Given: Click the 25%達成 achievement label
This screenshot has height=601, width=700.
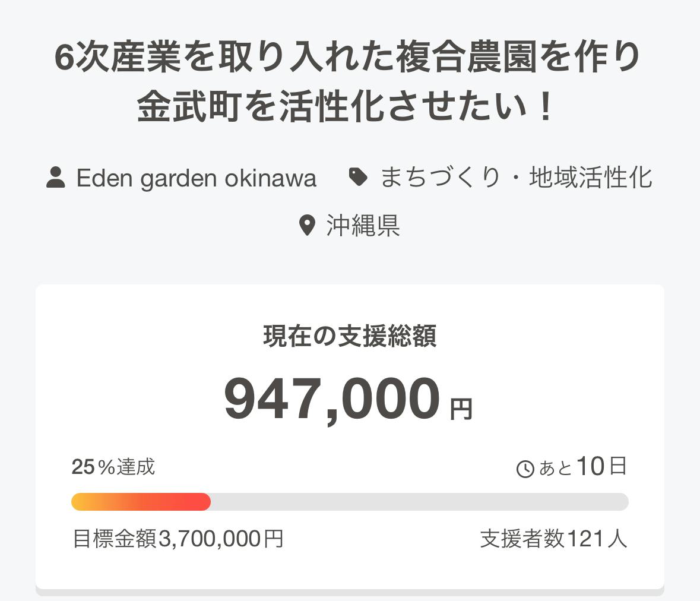Looking at the screenshot, I should tap(113, 467).
